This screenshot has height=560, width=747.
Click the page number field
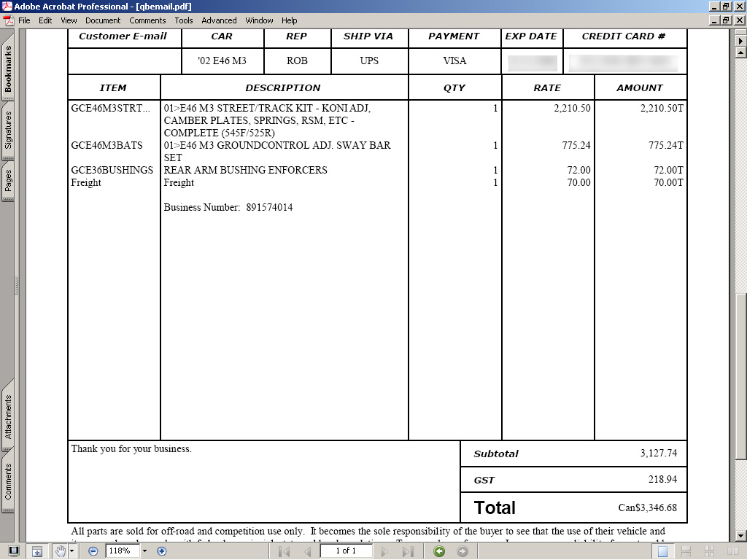click(346, 551)
